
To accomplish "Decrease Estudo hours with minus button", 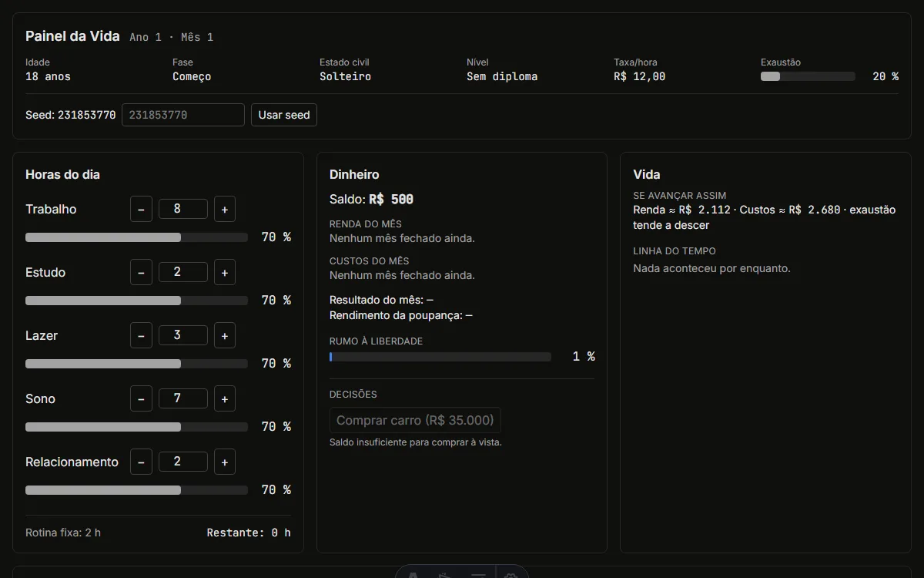I will pyautogui.click(x=141, y=272).
